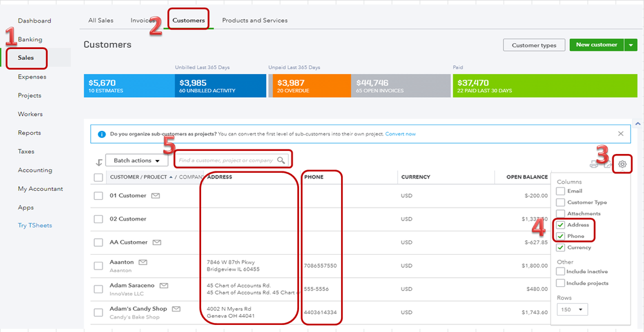Open Expenses in the sidebar
This screenshot has height=332, width=644.
click(32, 77)
